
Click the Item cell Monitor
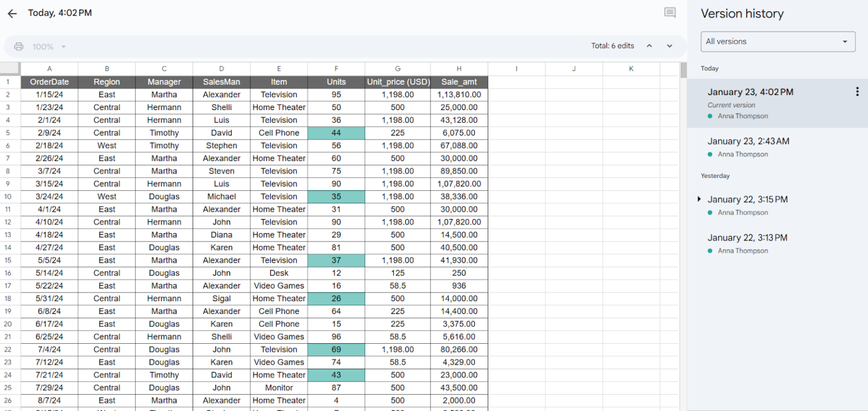pyautogui.click(x=279, y=388)
